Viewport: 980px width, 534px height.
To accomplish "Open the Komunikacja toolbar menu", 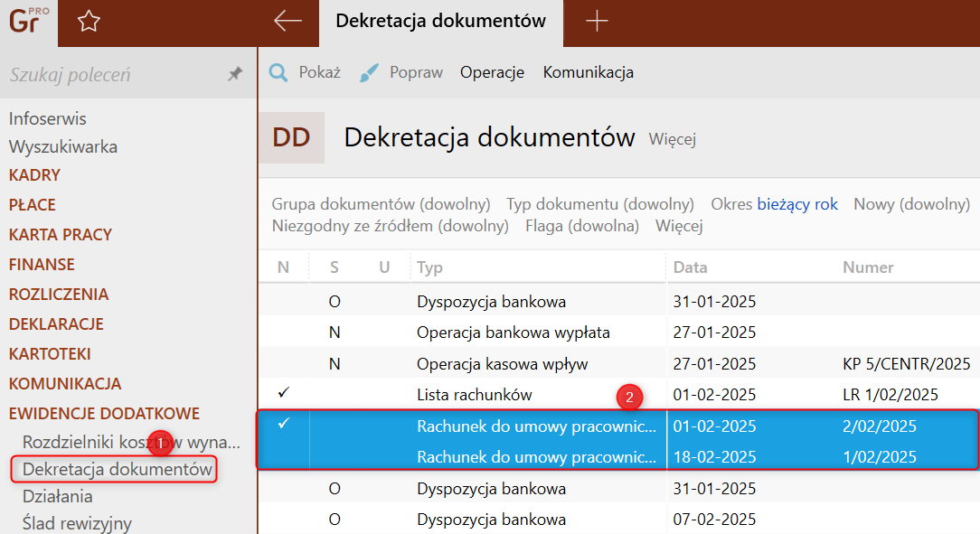I will click(588, 73).
